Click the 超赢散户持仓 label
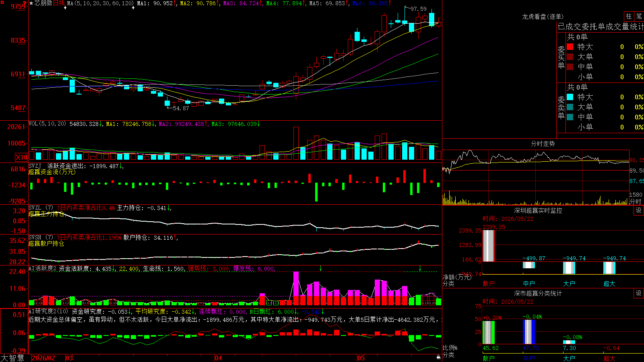644x362 pixels. 46,243
